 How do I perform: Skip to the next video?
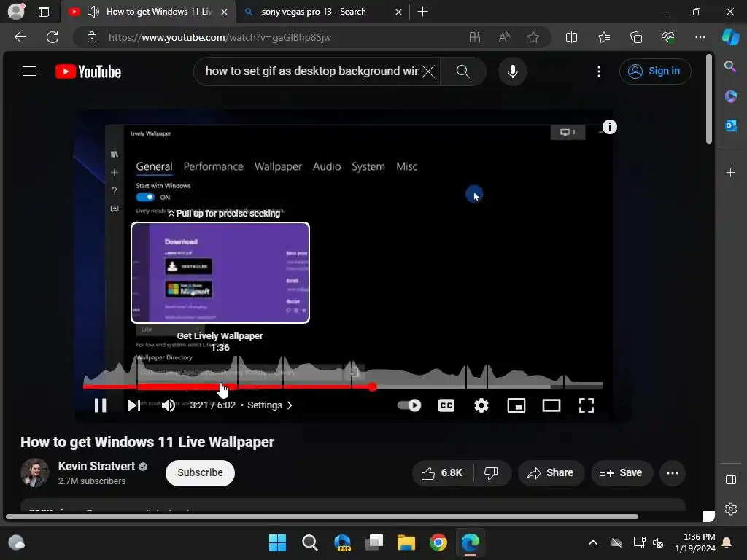point(134,405)
